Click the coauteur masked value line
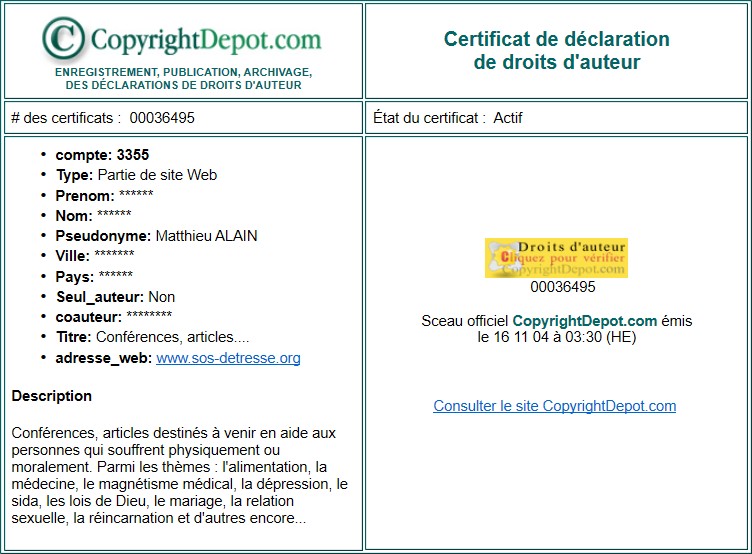The width and height of the screenshot is (752, 554). (x=114, y=317)
